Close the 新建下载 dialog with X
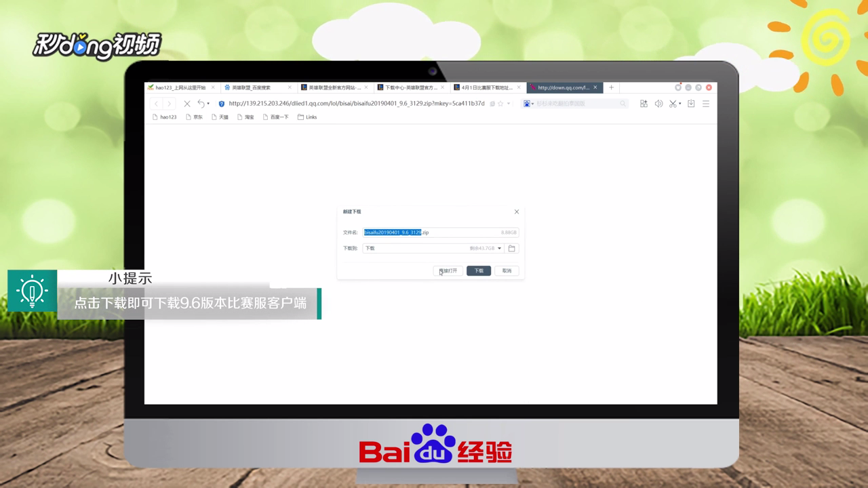 517,211
